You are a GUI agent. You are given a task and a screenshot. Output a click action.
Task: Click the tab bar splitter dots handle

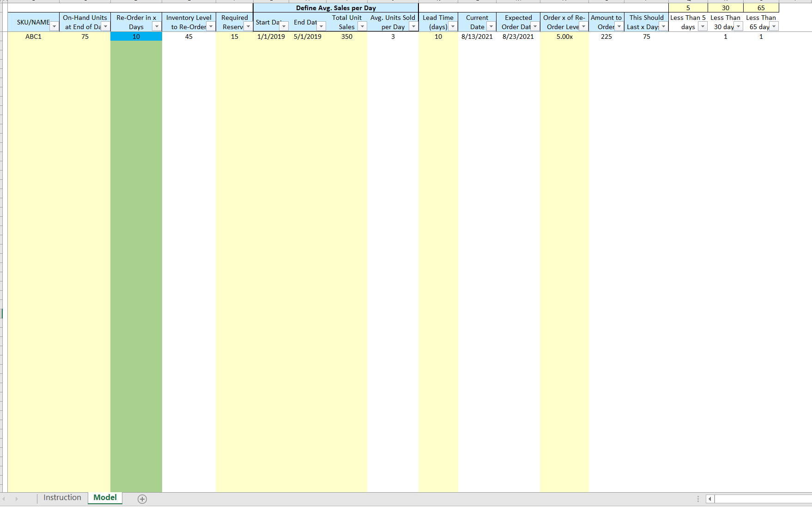point(698,499)
